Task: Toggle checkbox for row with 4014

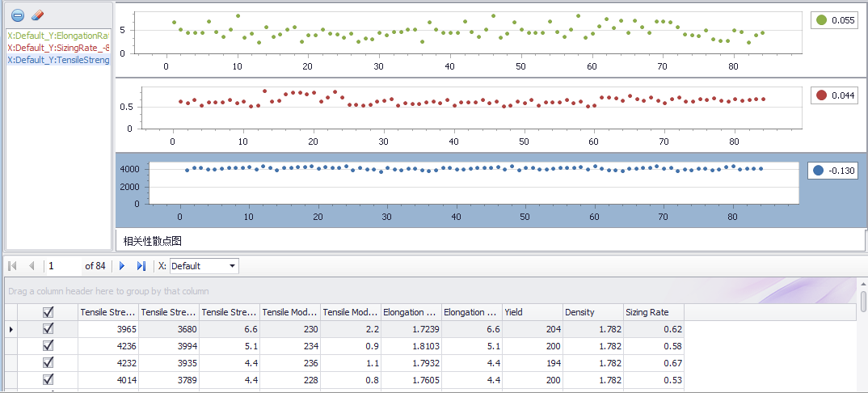Action: pos(48,380)
